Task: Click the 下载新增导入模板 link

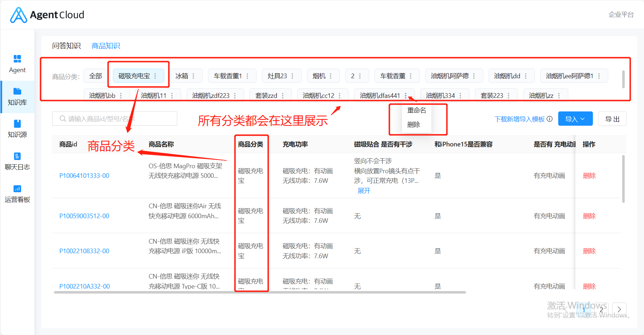Action: (520, 119)
